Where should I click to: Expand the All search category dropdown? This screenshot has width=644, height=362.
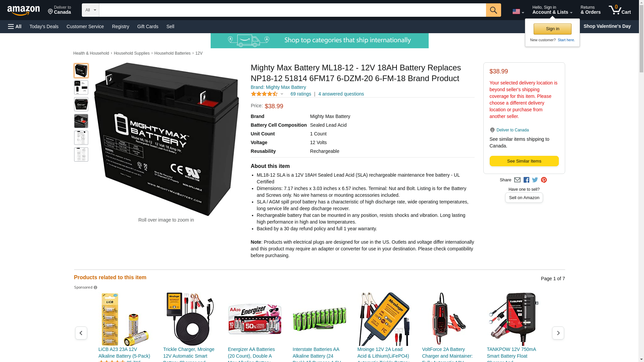point(90,10)
